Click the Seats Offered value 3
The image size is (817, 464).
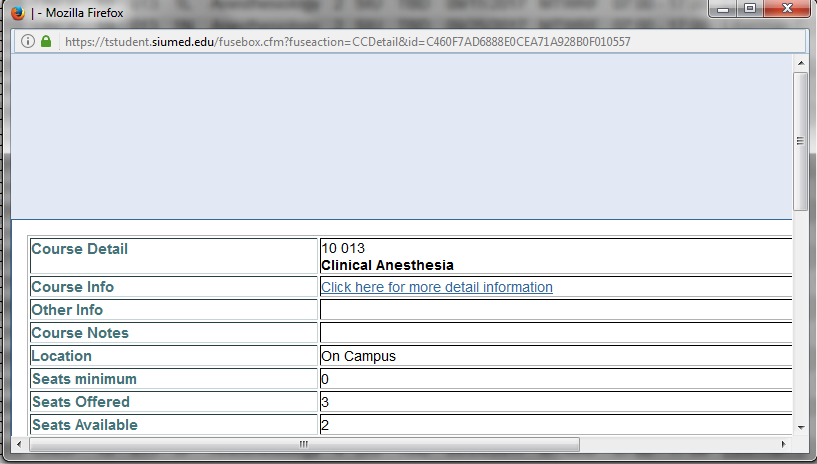[326, 402]
